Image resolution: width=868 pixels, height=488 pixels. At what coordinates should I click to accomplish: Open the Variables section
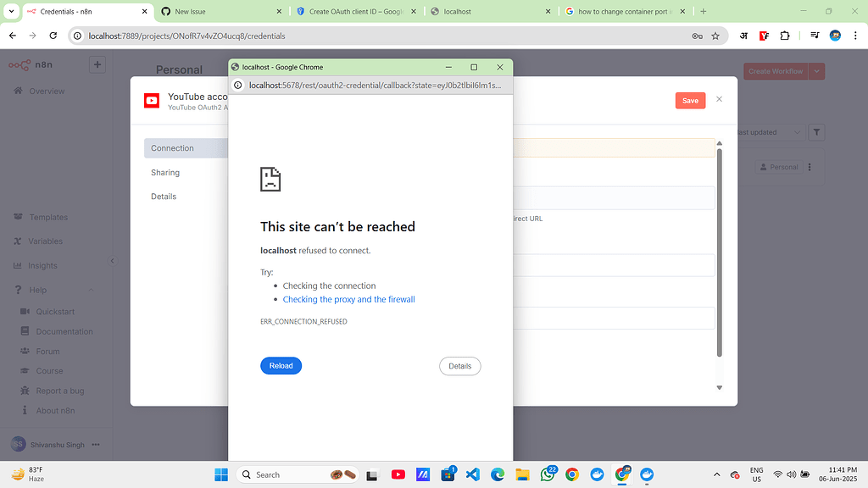[x=48, y=241]
